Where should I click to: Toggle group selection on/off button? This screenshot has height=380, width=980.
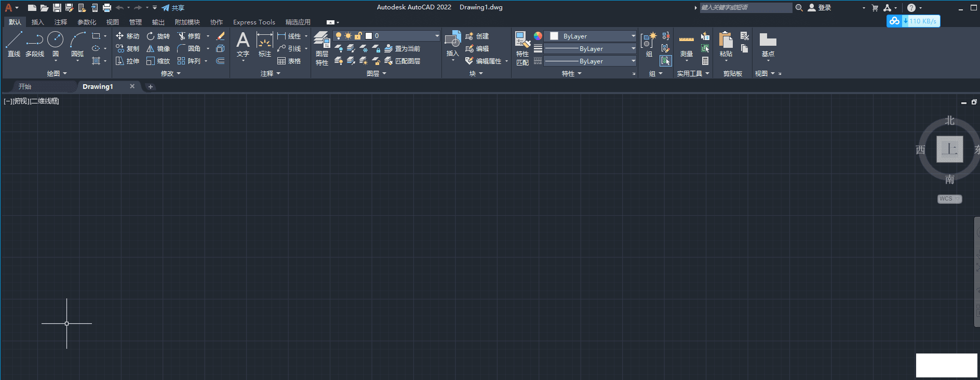point(666,61)
